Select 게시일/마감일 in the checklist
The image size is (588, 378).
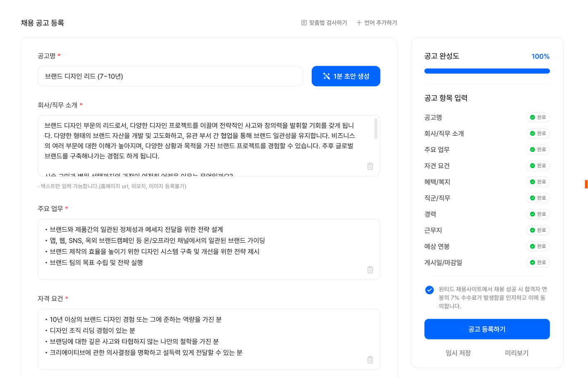443,262
